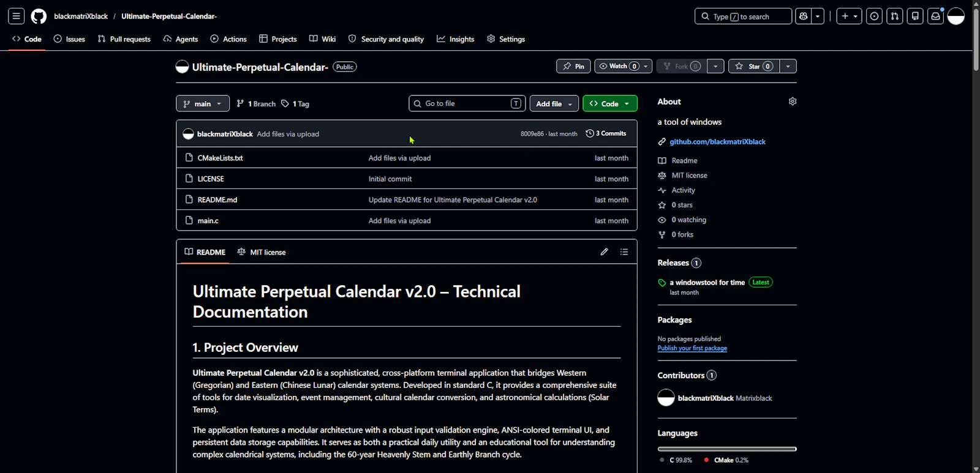Open the hamburger navigation menu

(17, 17)
